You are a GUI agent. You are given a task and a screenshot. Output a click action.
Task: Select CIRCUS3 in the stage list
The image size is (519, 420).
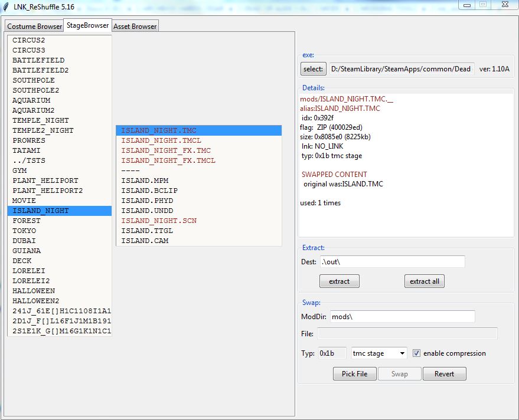click(x=60, y=50)
